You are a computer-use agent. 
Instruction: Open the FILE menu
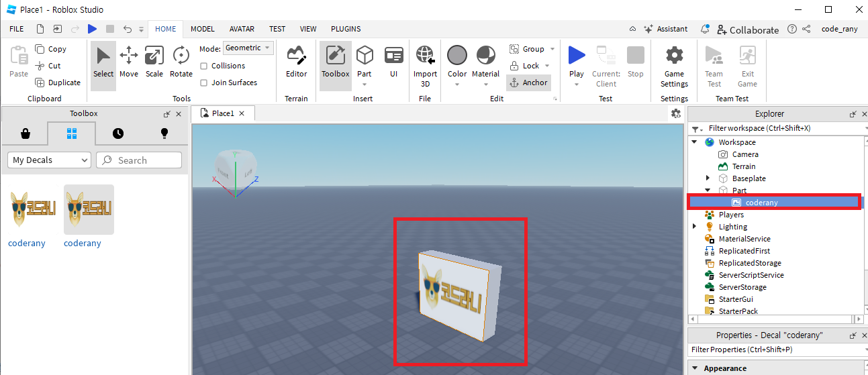click(17, 29)
